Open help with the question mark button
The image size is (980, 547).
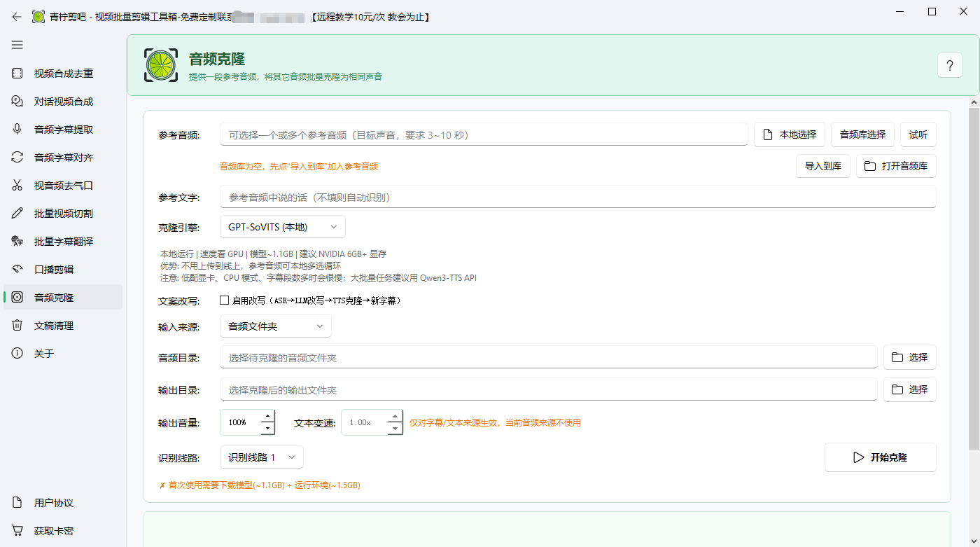pyautogui.click(x=949, y=66)
